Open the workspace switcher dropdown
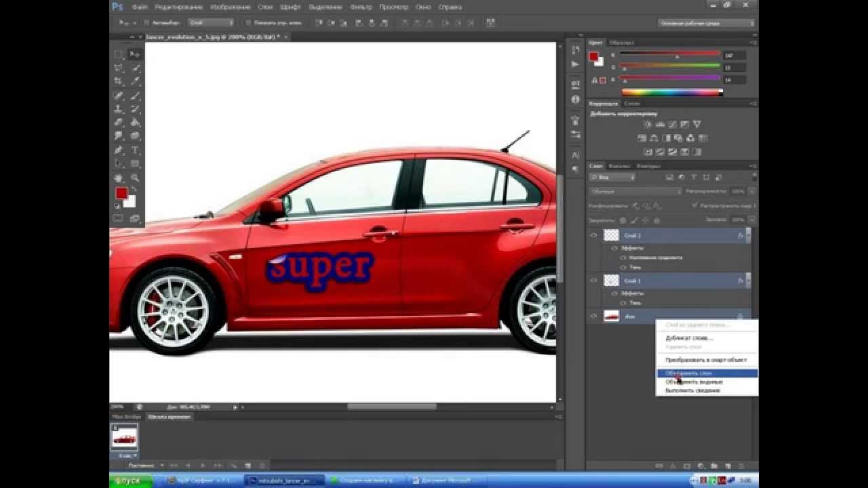 706,23
